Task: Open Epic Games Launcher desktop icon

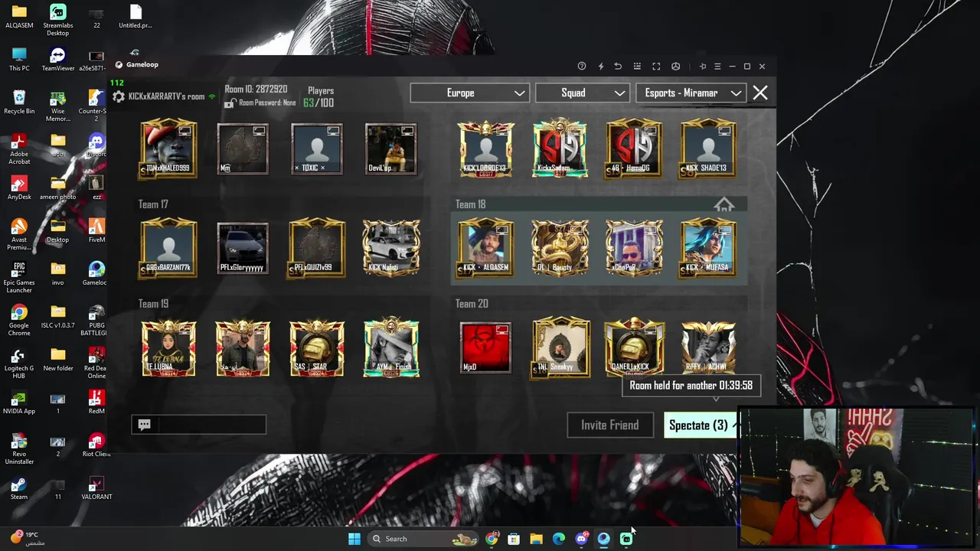Action: point(19,278)
